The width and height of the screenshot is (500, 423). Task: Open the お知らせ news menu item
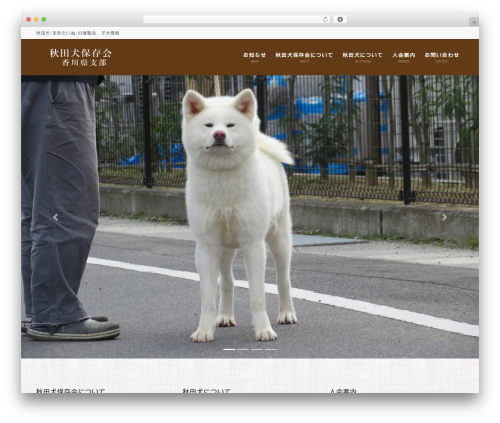pyautogui.click(x=254, y=57)
